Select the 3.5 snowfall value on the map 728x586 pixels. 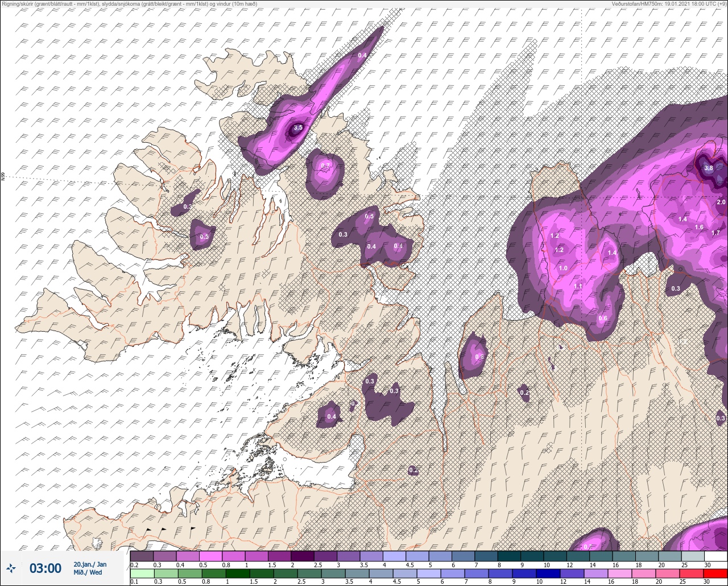click(297, 128)
